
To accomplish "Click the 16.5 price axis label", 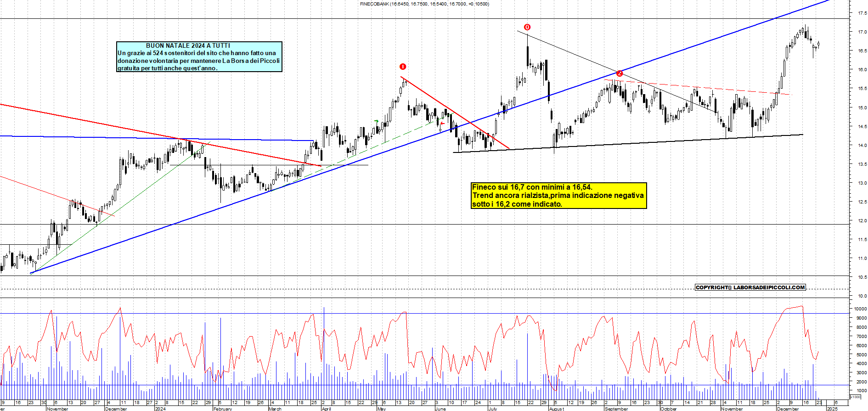I will tap(862, 51).
